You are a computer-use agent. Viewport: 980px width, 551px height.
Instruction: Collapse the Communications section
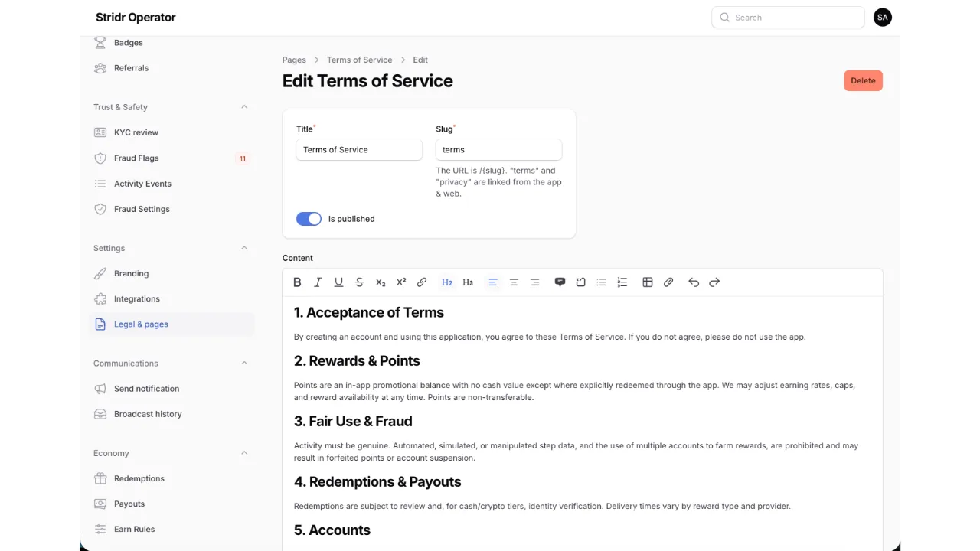click(x=244, y=363)
